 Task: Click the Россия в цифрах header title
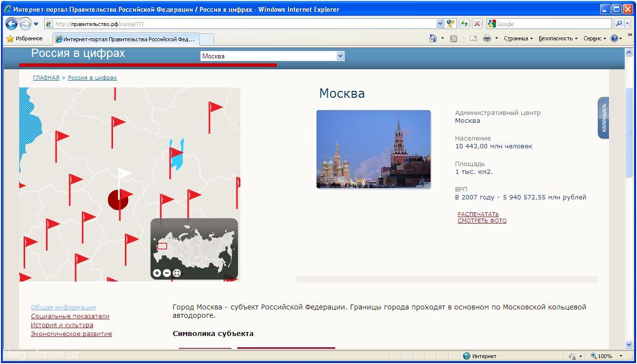78,54
